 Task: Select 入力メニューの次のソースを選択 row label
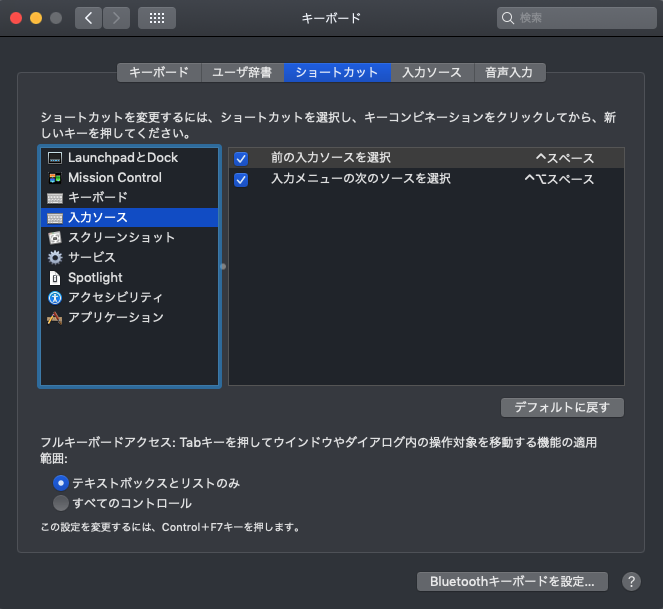(x=361, y=178)
